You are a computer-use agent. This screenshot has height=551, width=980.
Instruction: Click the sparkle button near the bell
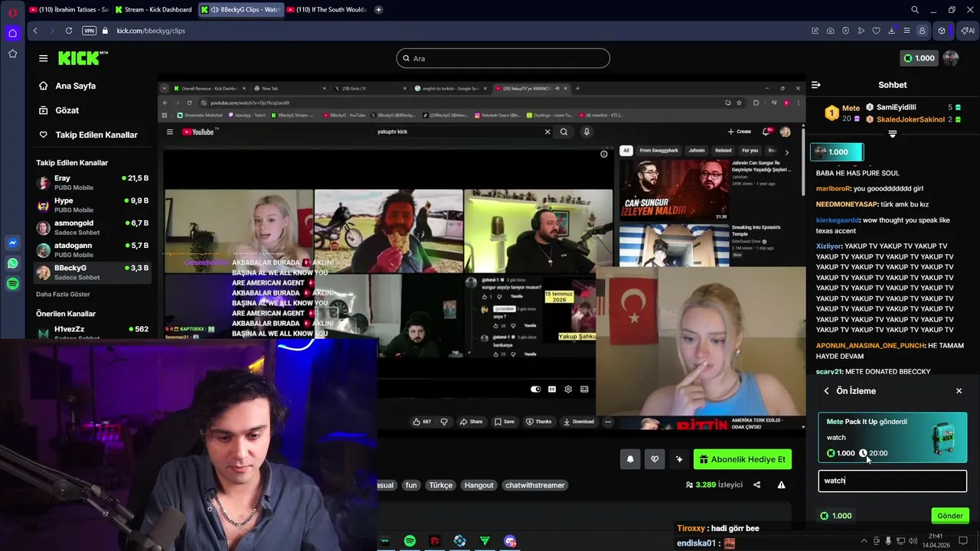679,459
